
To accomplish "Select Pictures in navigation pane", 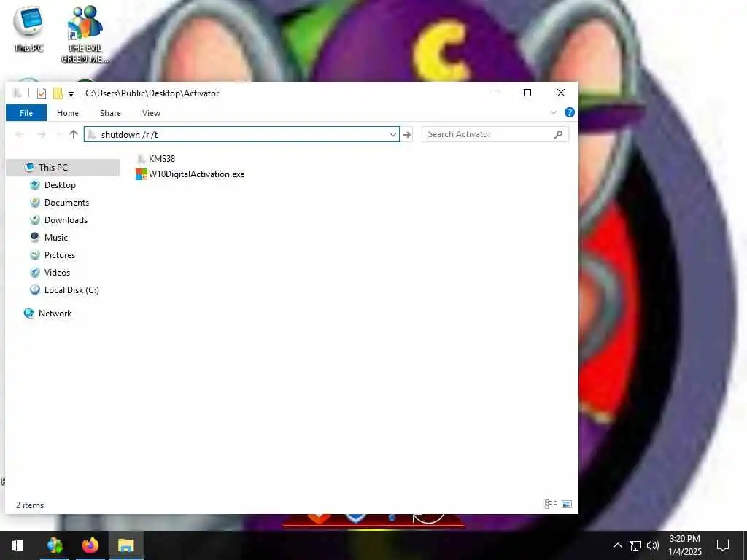I will 60,254.
